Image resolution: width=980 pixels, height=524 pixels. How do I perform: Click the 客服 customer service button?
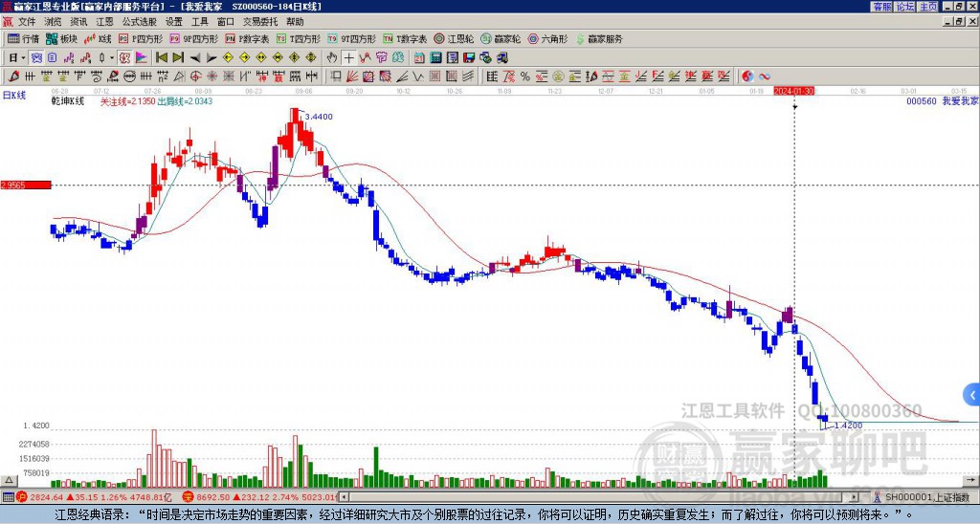tap(881, 7)
